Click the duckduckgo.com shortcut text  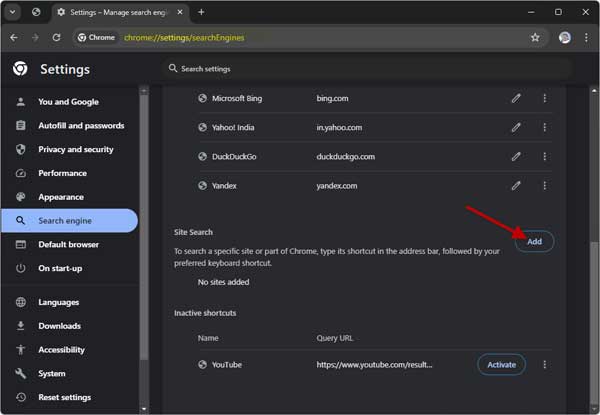pyautogui.click(x=346, y=156)
